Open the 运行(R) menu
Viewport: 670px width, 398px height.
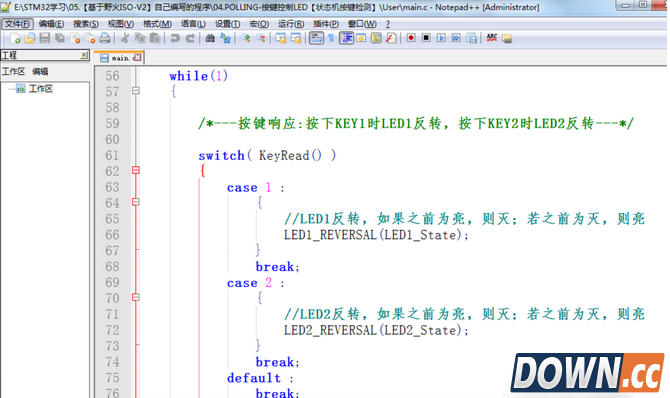coord(291,24)
